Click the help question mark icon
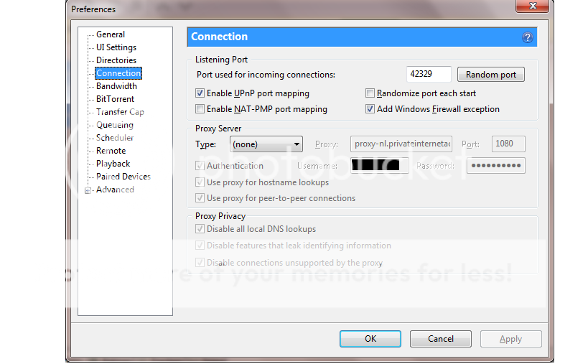Image resolution: width=588 pixels, height=364 pixels. click(x=527, y=37)
